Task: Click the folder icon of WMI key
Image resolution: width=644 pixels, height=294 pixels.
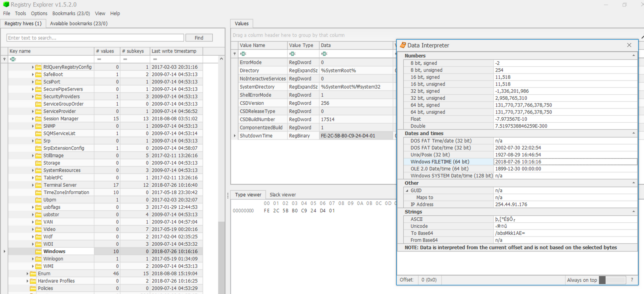Action: pyautogui.click(x=38, y=266)
